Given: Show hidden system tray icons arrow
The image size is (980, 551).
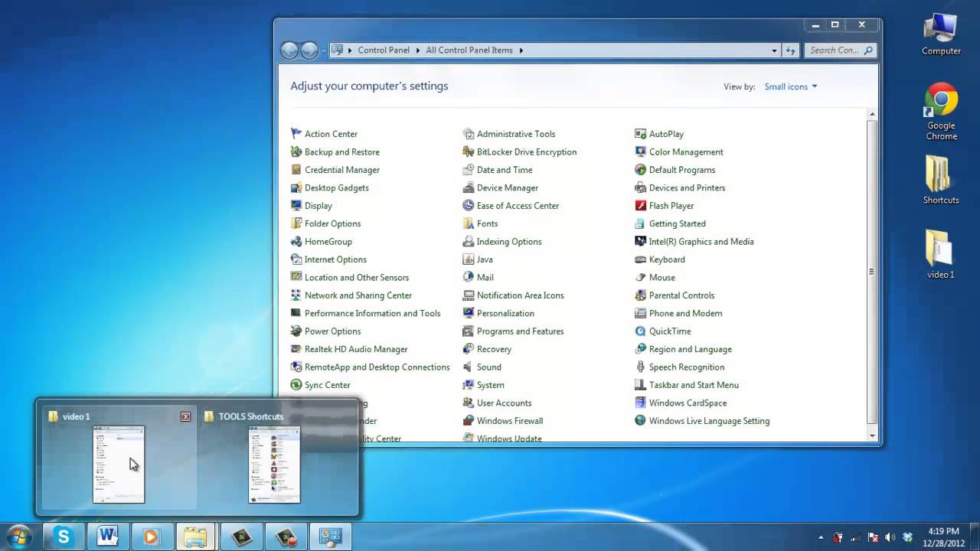Looking at the screenshot, I should click(821, 537).
